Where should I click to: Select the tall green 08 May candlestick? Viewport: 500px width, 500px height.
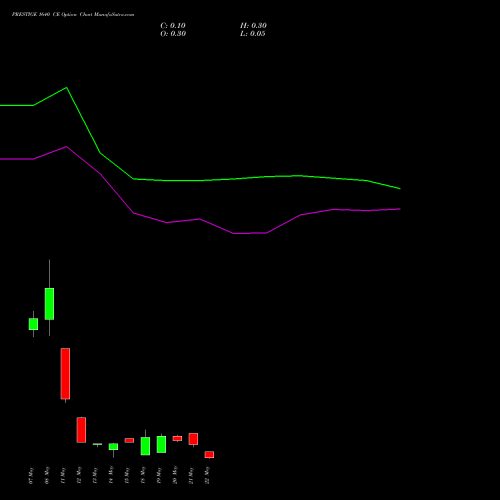click(x=49, y=304)
